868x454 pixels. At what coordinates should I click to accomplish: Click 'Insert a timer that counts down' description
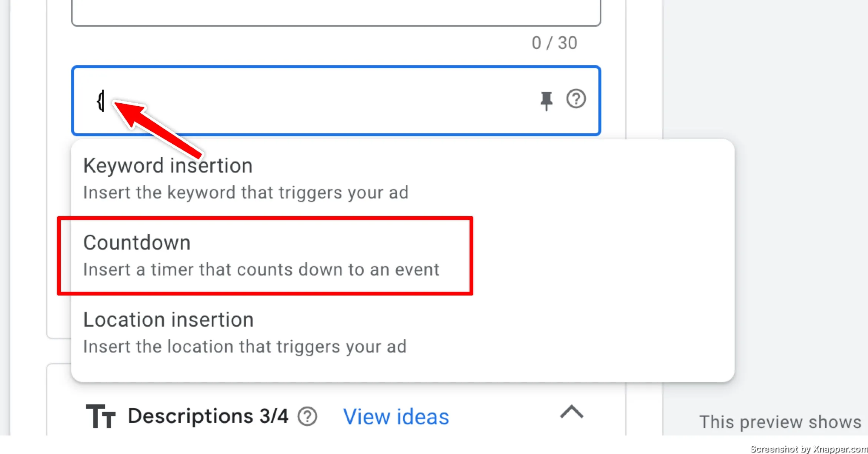tap(261, 270)
